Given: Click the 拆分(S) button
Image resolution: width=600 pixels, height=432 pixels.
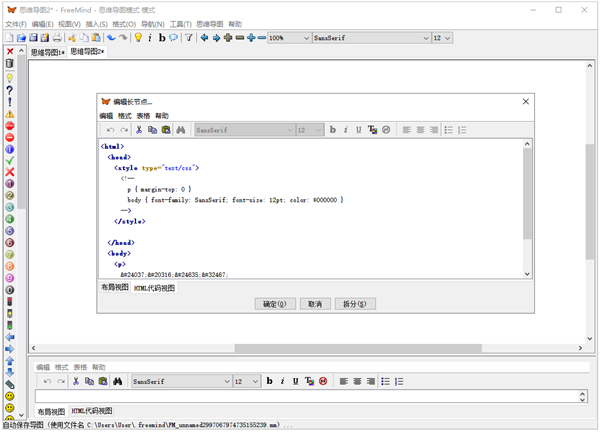Looking at the screenshot, I should point(355,303).
